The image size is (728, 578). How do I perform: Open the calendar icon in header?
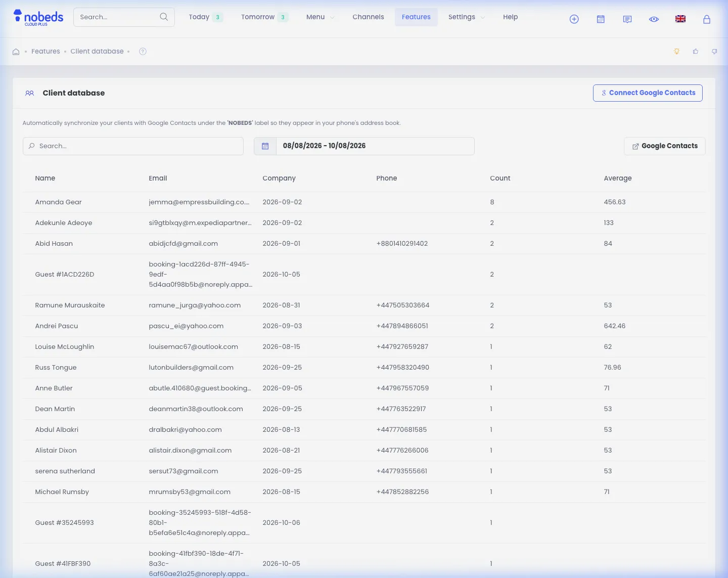pyautogui.click(x=601, y=19)
